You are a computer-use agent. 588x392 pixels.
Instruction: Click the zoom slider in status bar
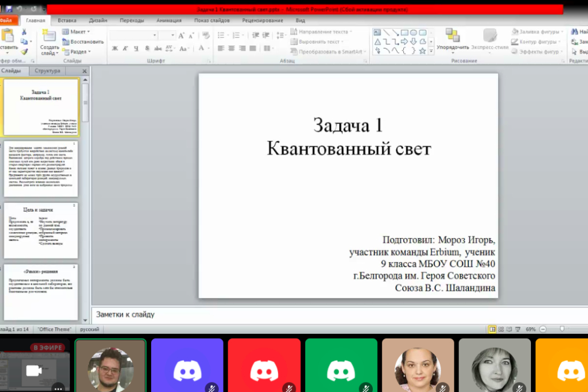click(562, 329)
